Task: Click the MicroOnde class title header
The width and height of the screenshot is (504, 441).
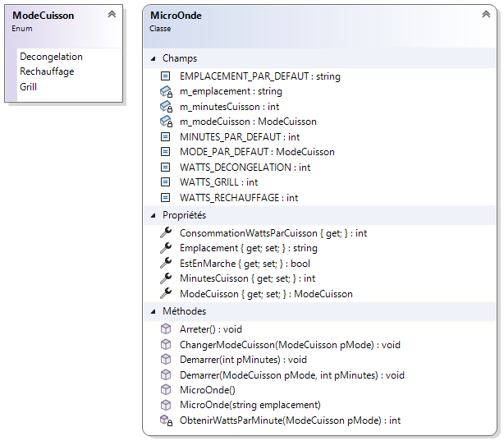Action: coord(176,16)
